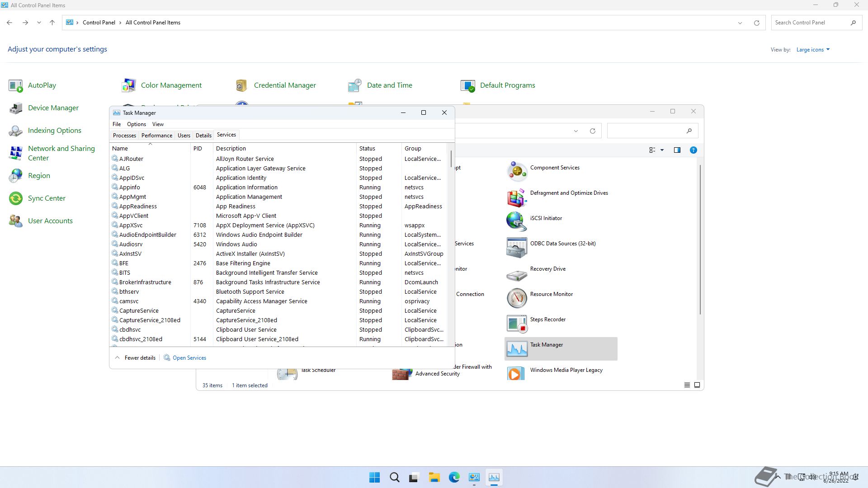
Task: Open Region globe icon
Action: point(16,176)
